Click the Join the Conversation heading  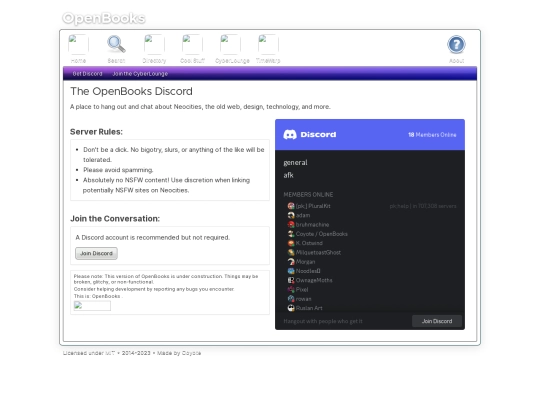click(x=115, y=219)
